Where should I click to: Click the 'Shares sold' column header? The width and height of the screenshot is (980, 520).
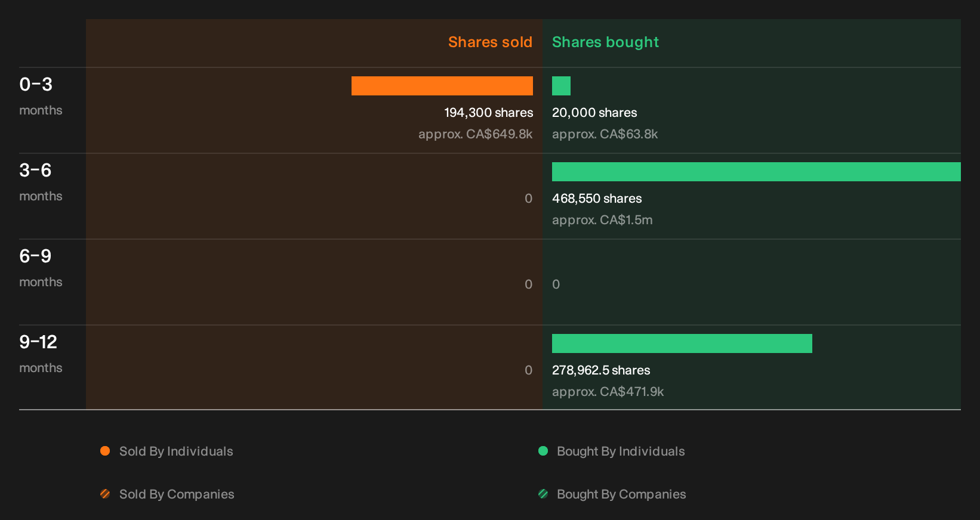tap(490, 42)
